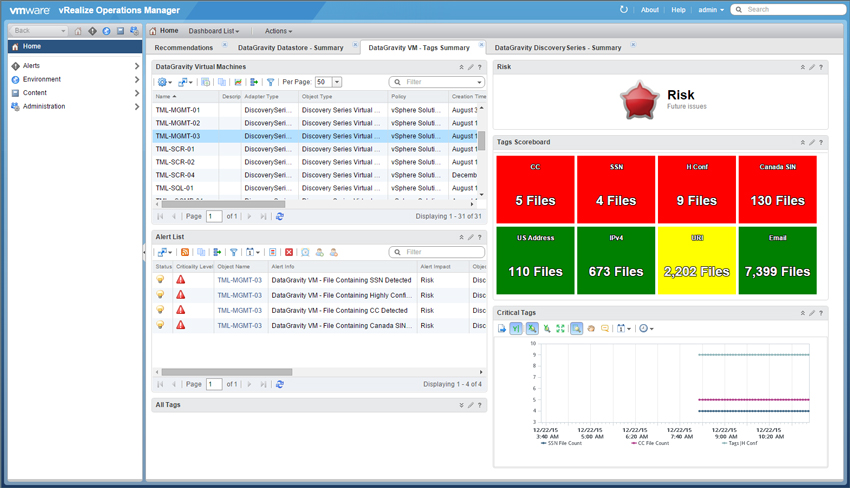The image size is (850, 488).
Task: Open the Dashboard List menu
Action: point(214,31)
